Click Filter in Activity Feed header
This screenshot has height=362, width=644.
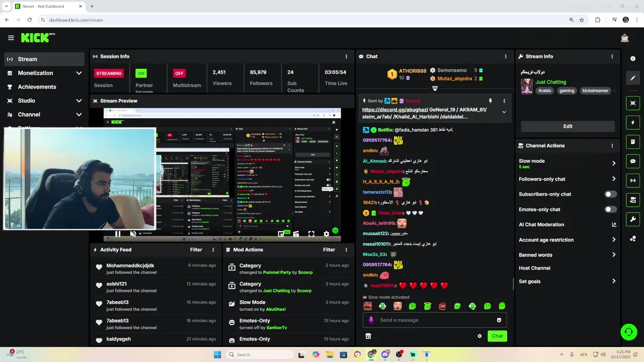point(196,250)
